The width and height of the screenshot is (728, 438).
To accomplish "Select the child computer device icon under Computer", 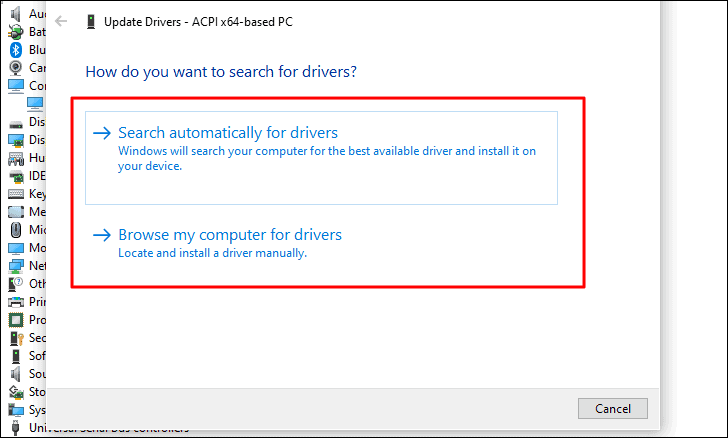I will [x=35, y=104].
